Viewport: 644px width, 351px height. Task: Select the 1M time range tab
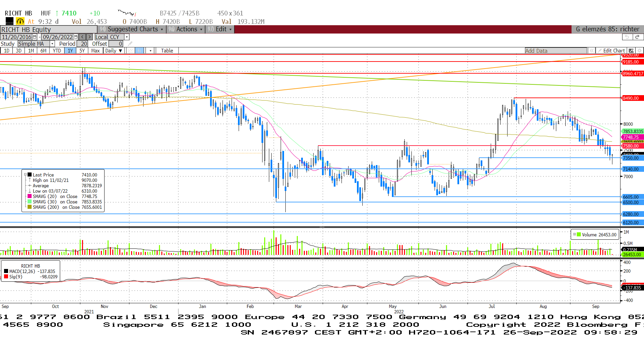click(x=31, y=51)
